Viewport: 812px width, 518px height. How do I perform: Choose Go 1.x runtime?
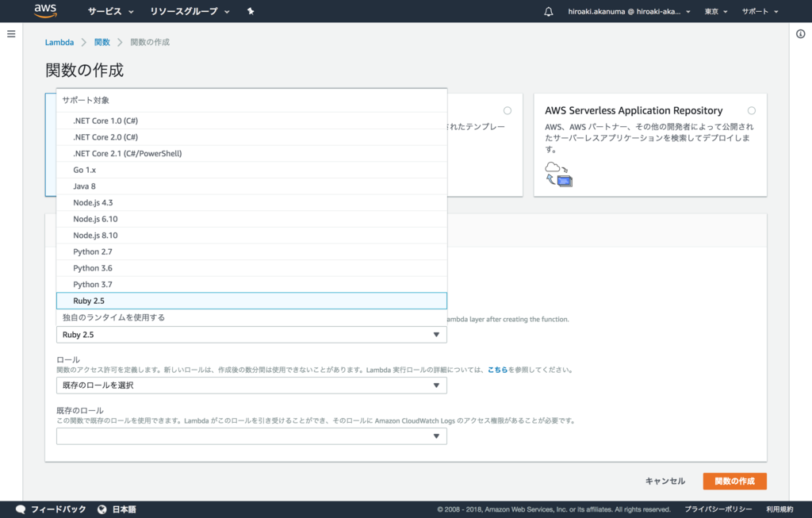(251, 170)
